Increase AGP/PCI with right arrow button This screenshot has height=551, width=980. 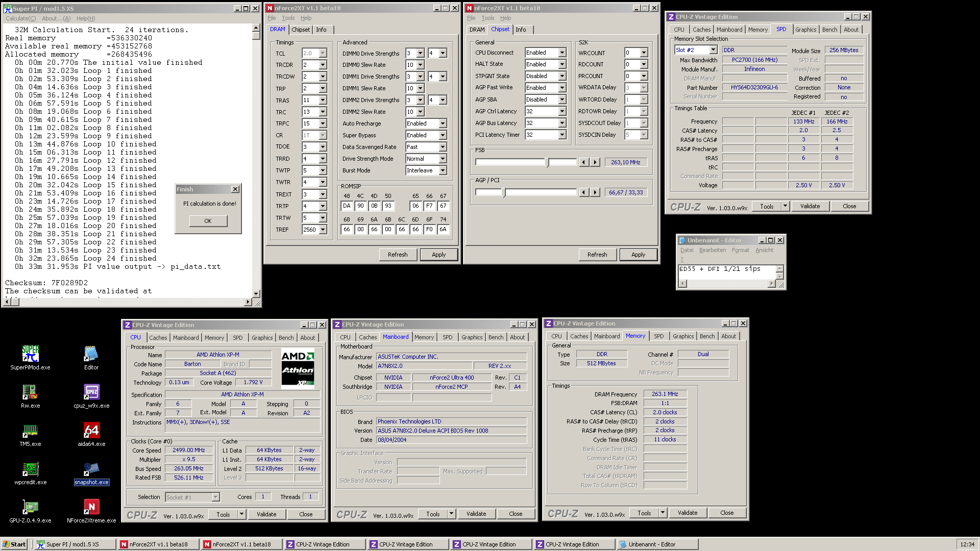(x=595, y=192)
